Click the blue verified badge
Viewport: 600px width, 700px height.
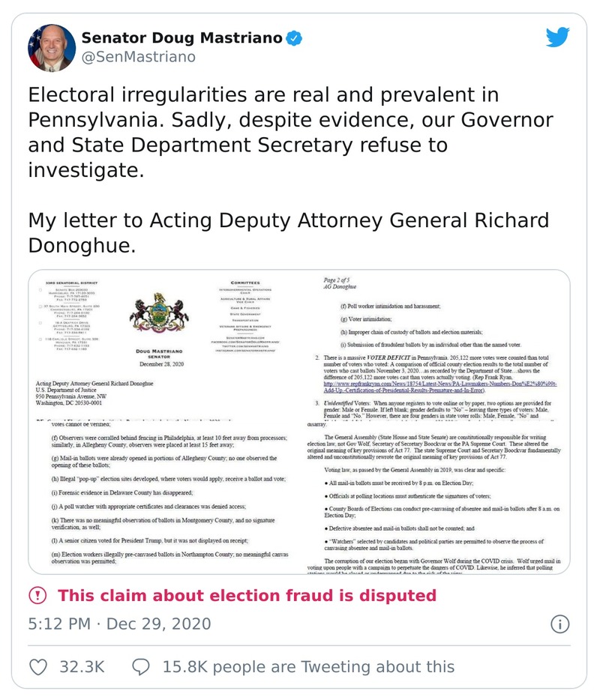tap(296, 38)
